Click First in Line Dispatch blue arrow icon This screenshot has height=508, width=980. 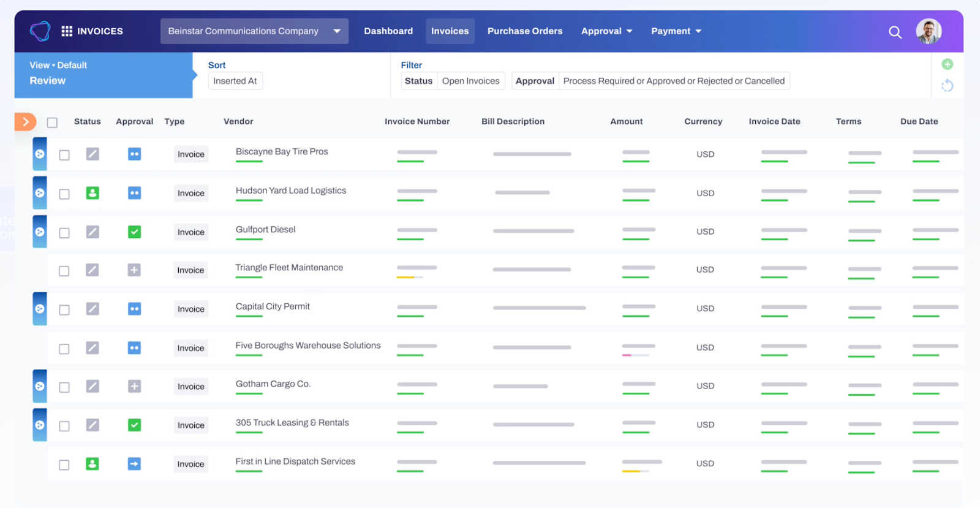click(x=134, y=464)
